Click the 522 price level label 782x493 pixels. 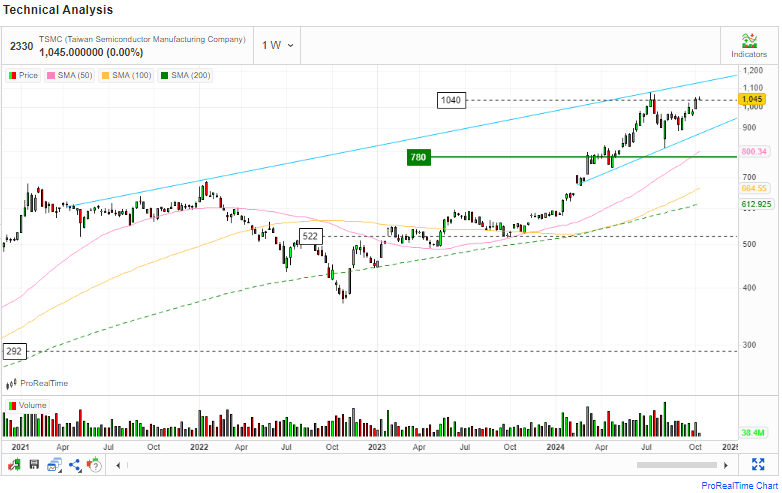tap(311, 236)
